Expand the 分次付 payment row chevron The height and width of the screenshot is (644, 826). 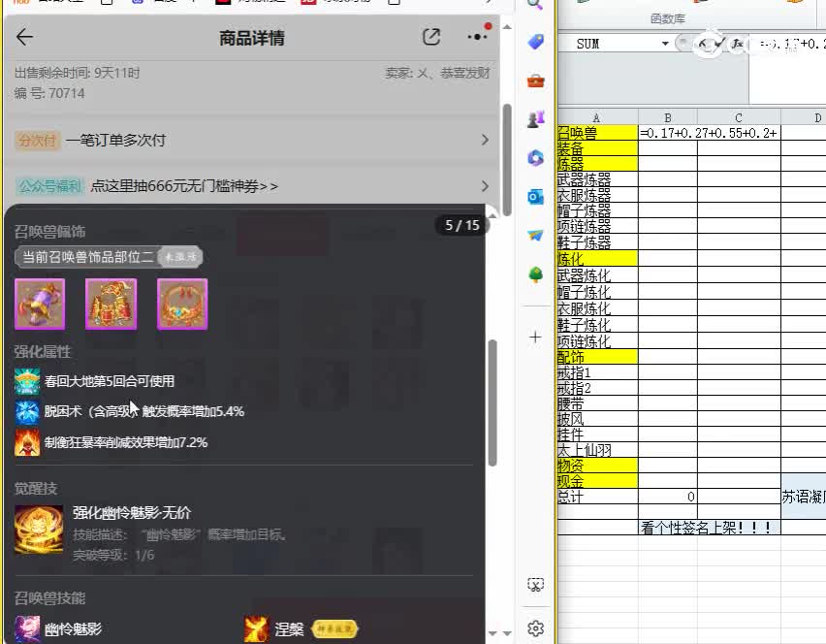(x=484, y=141)
